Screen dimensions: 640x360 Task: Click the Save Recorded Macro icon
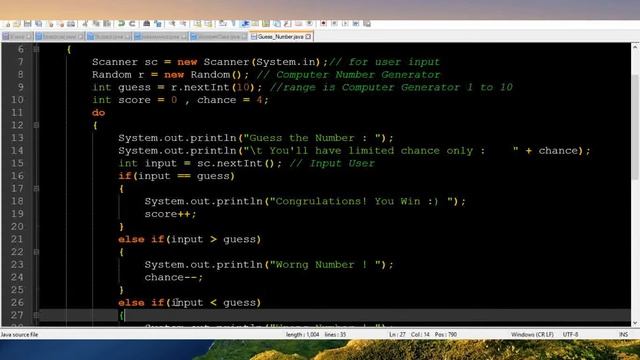coord(367,24)
